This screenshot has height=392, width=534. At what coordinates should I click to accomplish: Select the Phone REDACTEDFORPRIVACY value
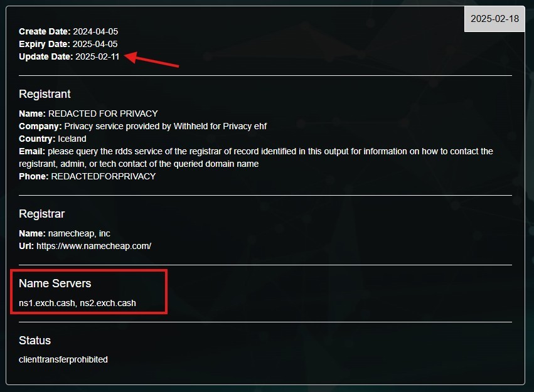click(103, 177)
